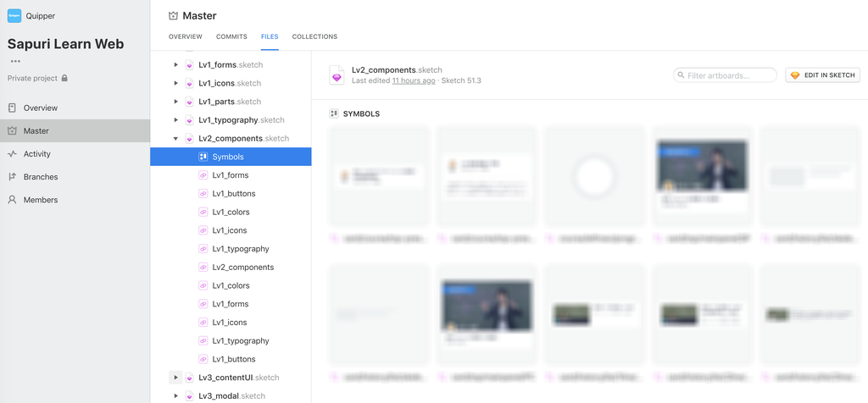Expand the Lv1_icons.sketch file
Viewport: 868px width, 403px height.
pyautogui.click(x=176, y=83)
